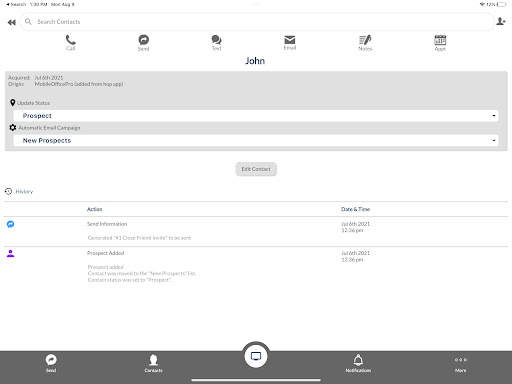This screenshot has width=512, height=384.
Task: Open the Notifications bell tab
Action: coord(358,364)
